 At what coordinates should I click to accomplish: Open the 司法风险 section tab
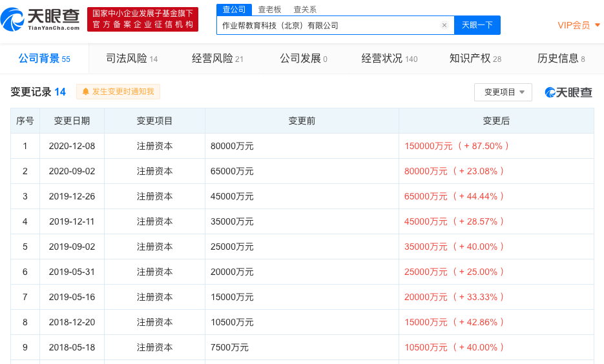tap(132, 59)
